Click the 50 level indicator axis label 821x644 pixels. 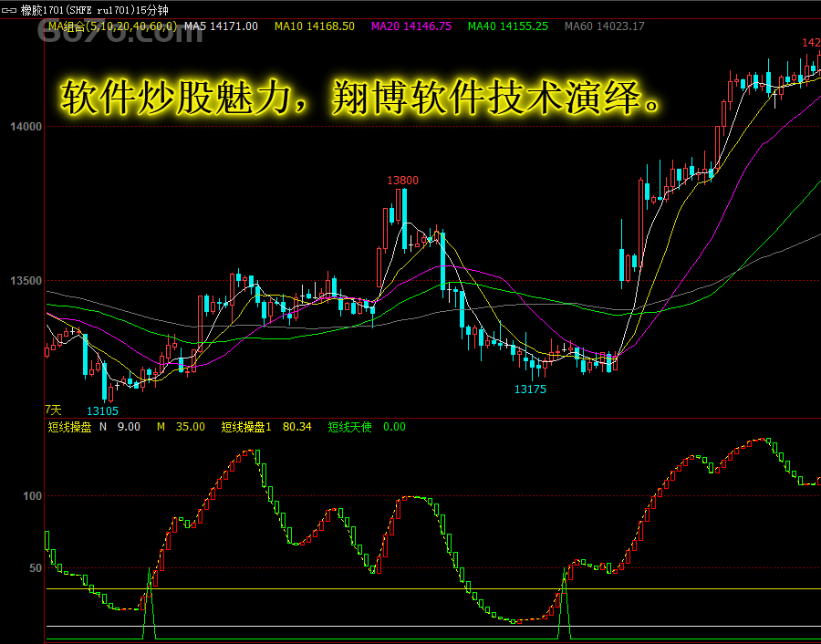(x=35, y=568)
